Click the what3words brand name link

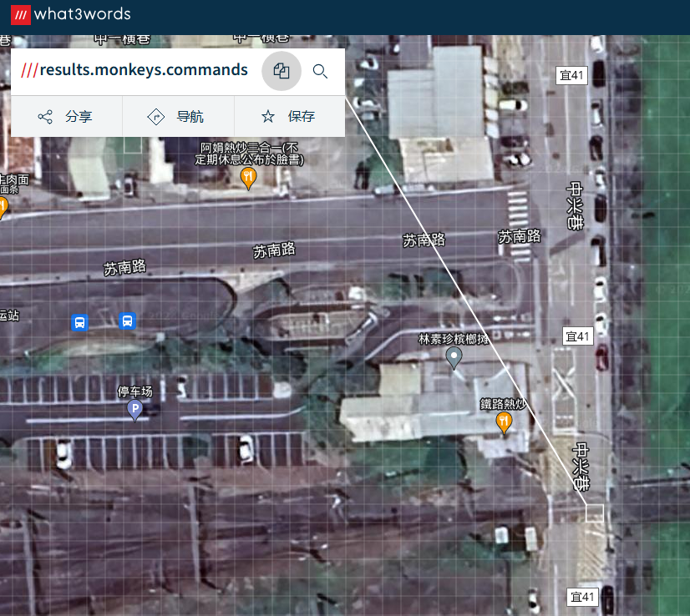pos(83,14)
